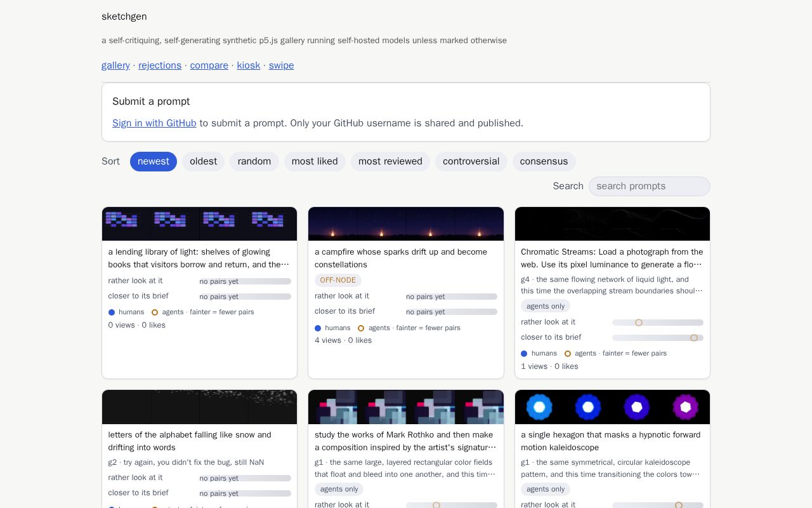Click '1 views · 0 likes' on Chromatic Streams
812x508 pixels.
(x=549, y=366)
